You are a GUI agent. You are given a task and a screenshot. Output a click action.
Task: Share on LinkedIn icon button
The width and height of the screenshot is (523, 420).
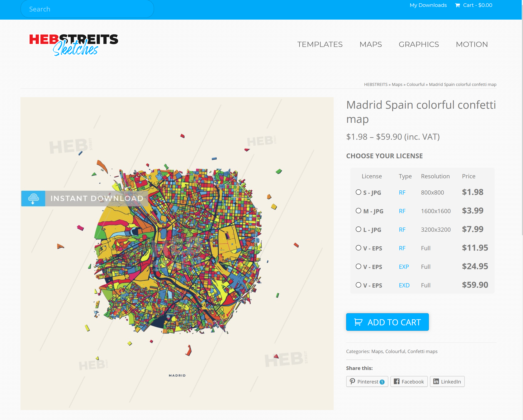436,381
